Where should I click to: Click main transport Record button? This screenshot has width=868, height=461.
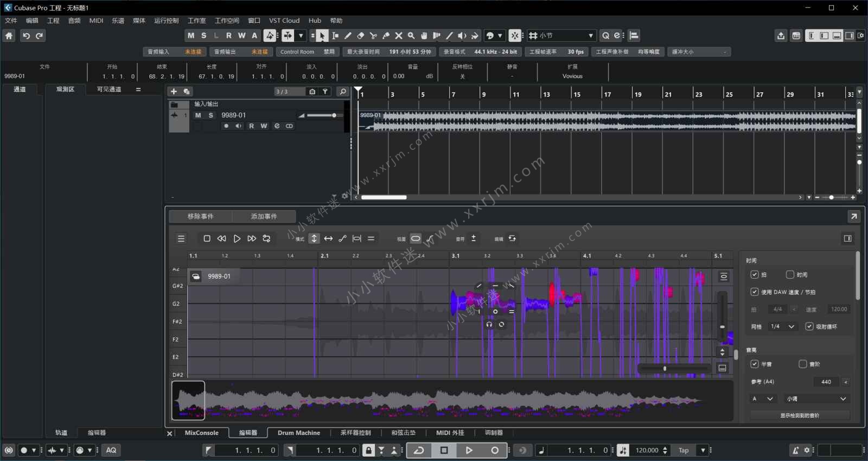495,450
